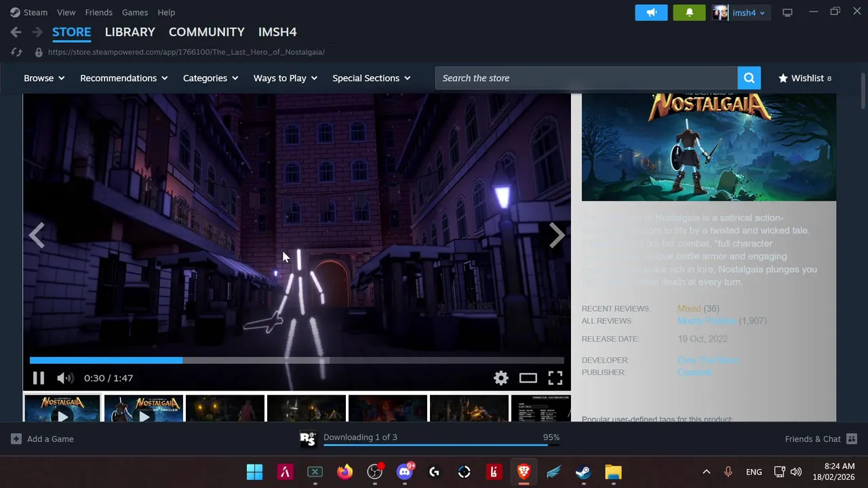The height and width of the screenshot is (488, 868).
Task: Mute the trailer volume speaker icon
Action: click(64, 378)
